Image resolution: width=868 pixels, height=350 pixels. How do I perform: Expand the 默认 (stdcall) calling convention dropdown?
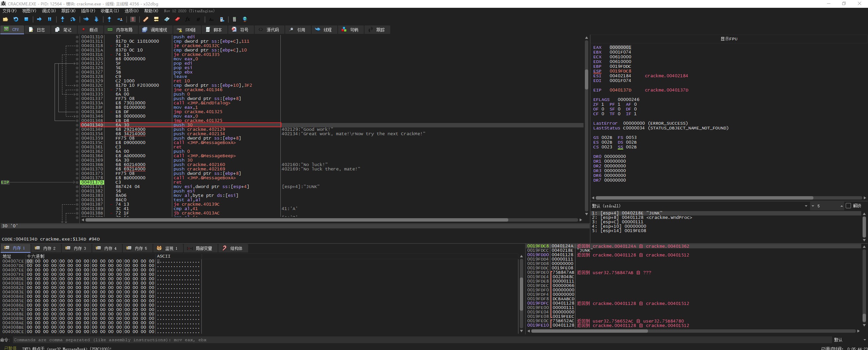pos(806,206)
